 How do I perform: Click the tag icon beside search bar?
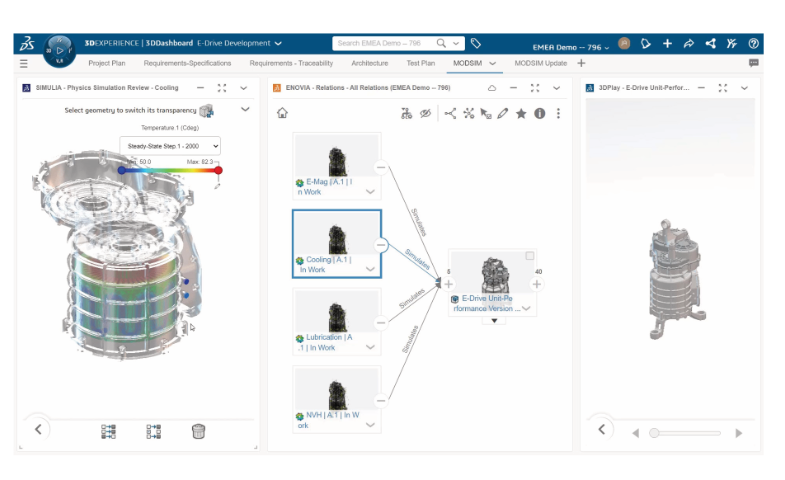point(476,44)
